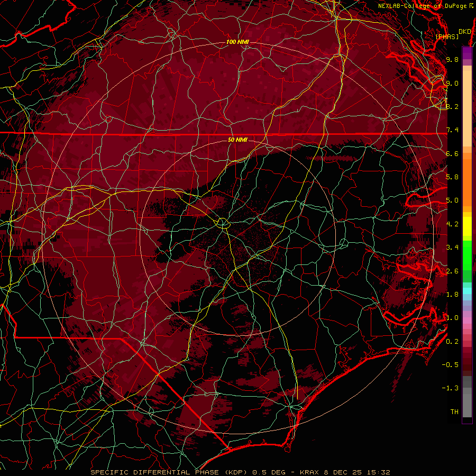The image size is (476, 476).
Task: Click the 7.4 value on the color scale
Action: tap(452, 130)
